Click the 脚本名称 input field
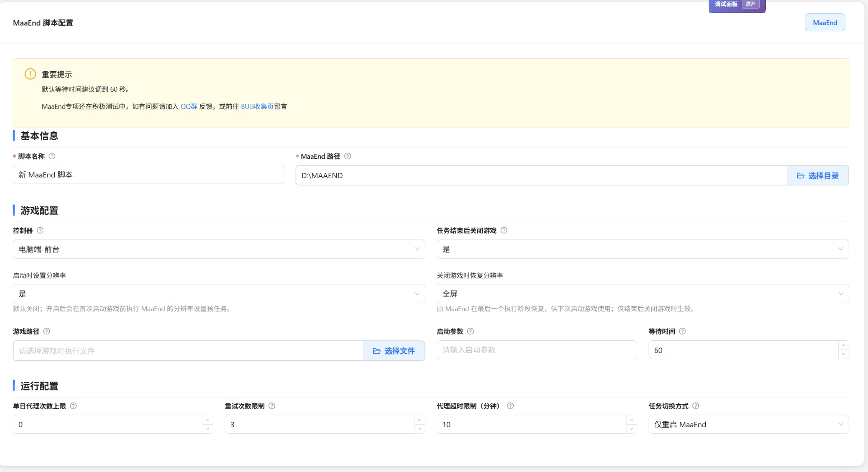Image resolution: width=868 pixels, height=472 pixels. [148, 175]
